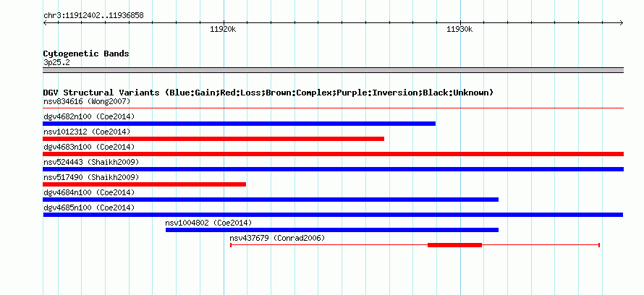The width and height of the screenshot is (644, 295).
Task: Click the 11920k ruler tick label
Action: 223,29
